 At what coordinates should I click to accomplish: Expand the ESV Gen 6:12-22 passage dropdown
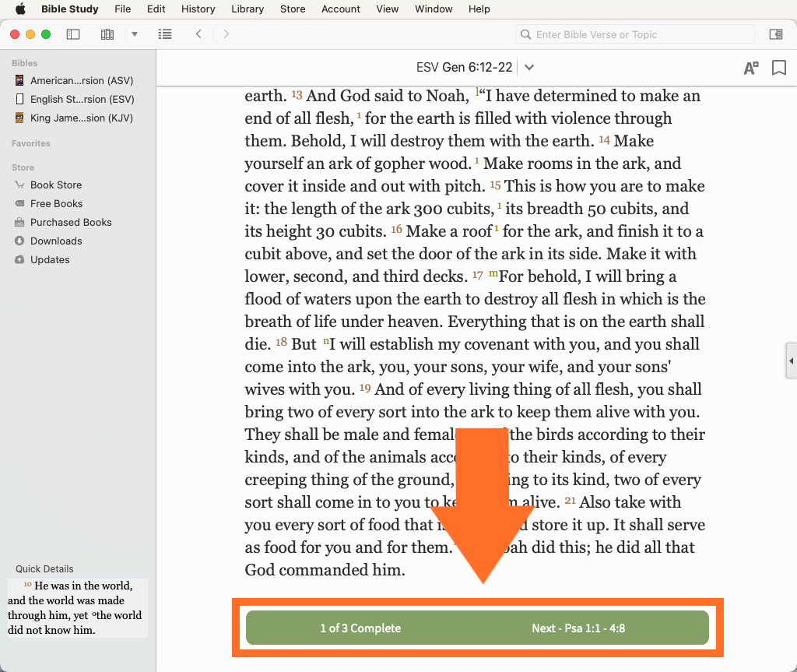coord(529,68)
